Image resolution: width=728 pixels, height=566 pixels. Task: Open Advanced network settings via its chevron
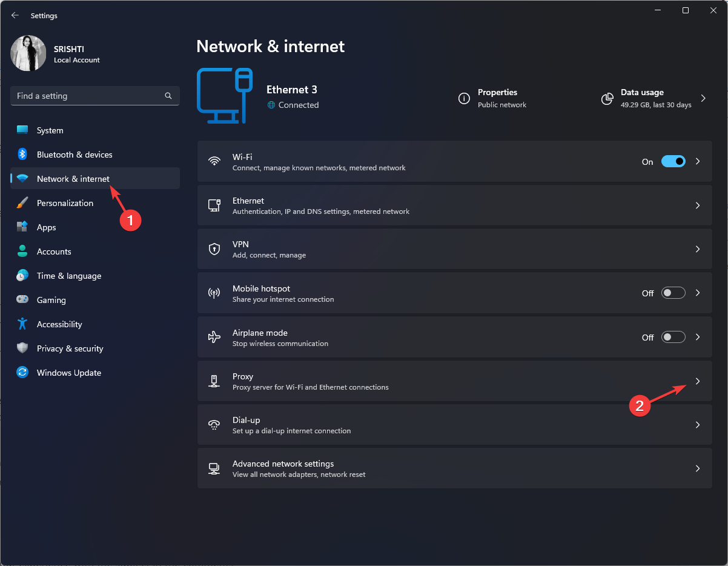coord(697,468)
